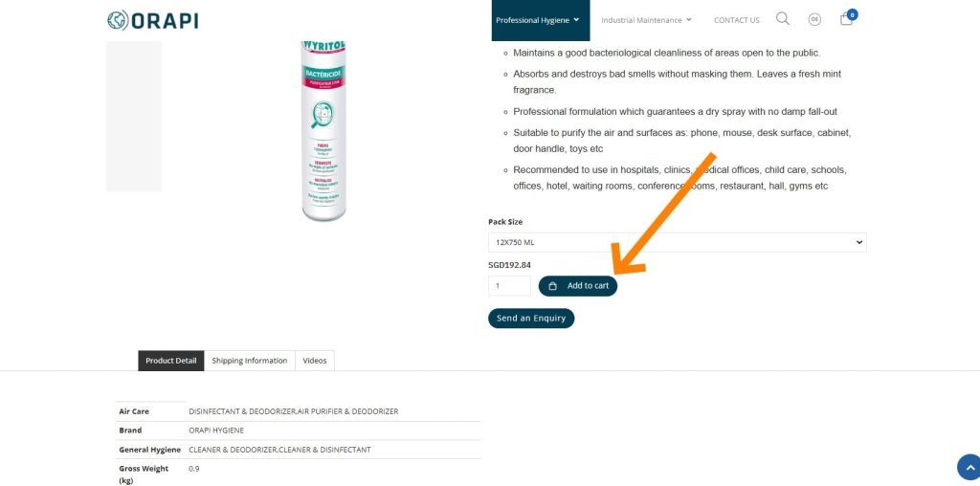
Task: Click the scroll-to-top arrow button
Action: click(969, 467)
